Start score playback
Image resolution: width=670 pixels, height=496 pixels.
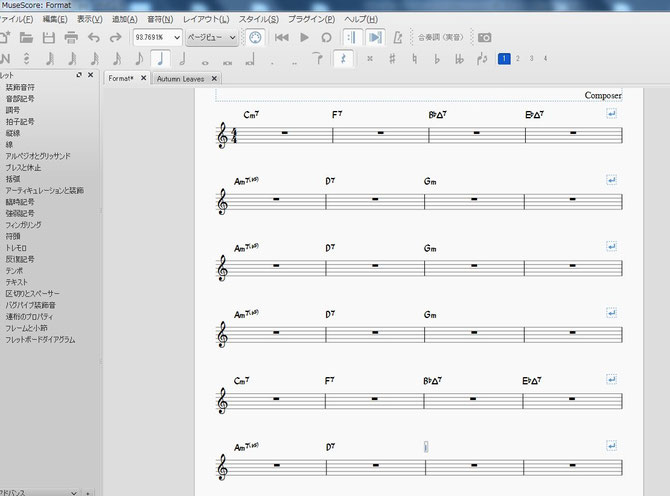pos(304,38)
